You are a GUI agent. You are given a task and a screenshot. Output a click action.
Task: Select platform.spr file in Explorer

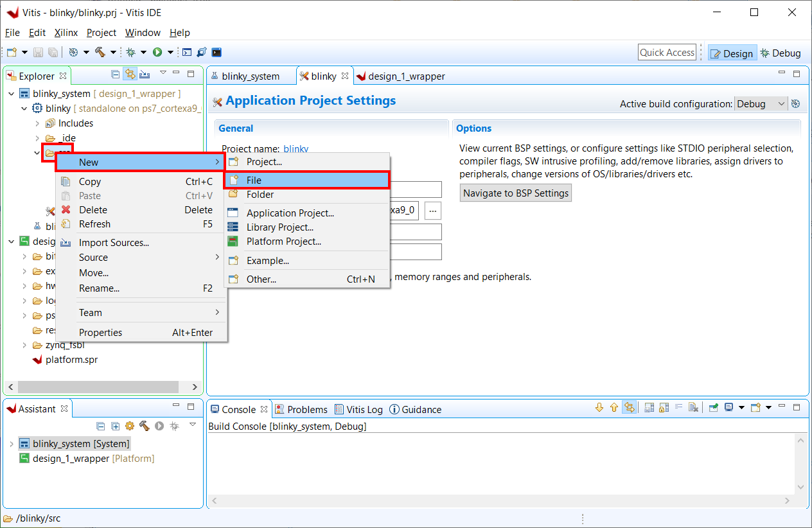tap(65, 360)
